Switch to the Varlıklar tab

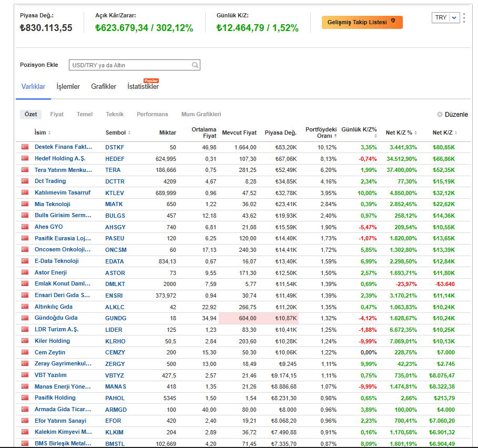pos(33,87)
